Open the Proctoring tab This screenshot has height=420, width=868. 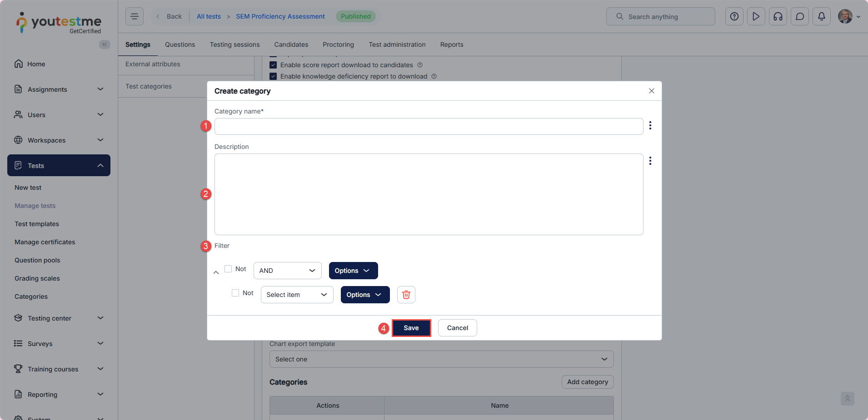(338, 44)
